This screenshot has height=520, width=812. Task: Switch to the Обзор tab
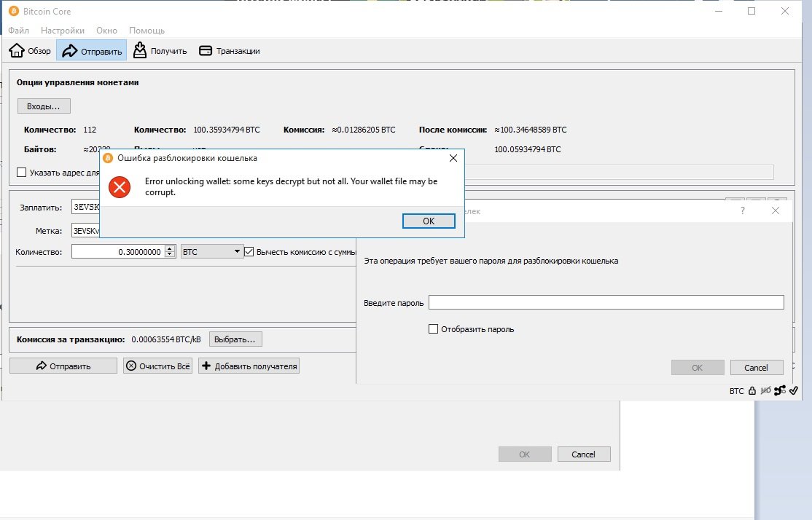tap(30, 51)
